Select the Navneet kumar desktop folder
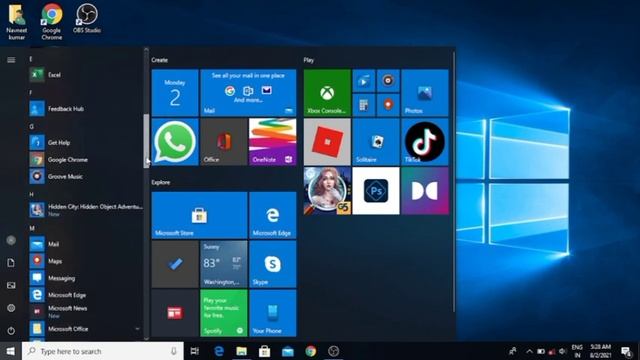Screen dimensions: 640x360 point(17,22)
